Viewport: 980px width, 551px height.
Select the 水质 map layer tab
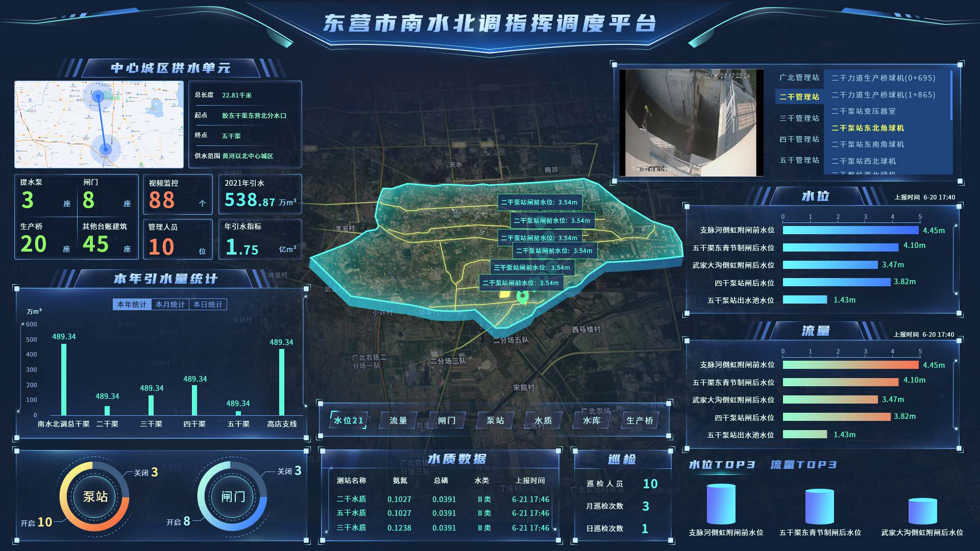pyautogui.click(x=543, y=420)
